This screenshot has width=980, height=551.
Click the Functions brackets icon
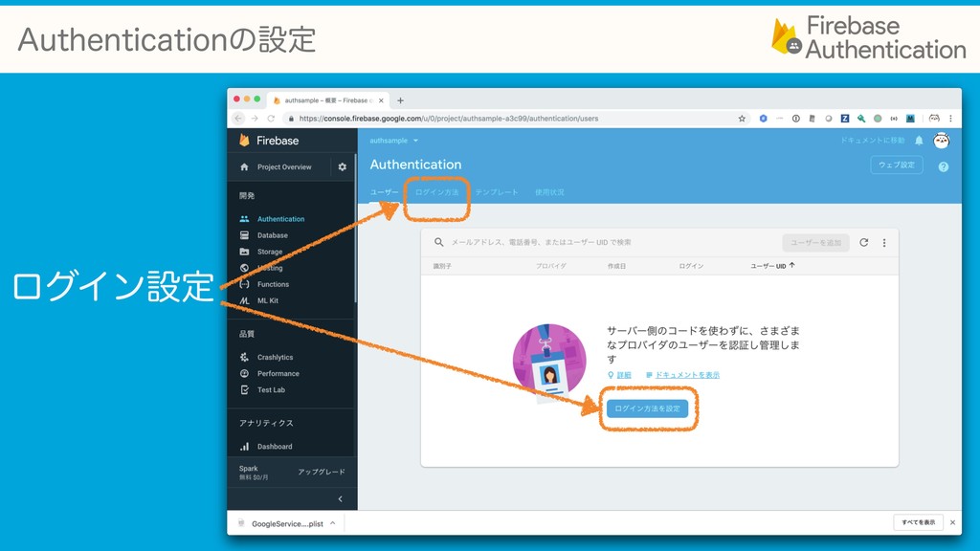pyautogui.click(x=244, y=284)
